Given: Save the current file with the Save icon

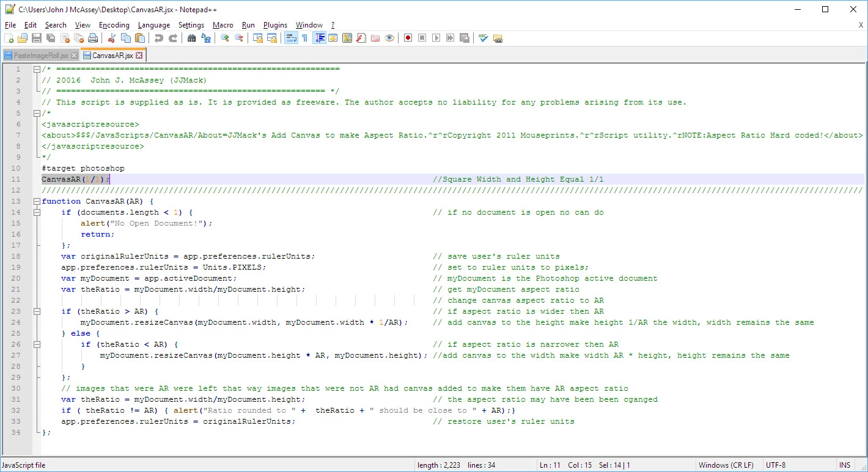Looking at the screenshot, I should point(37,38).
